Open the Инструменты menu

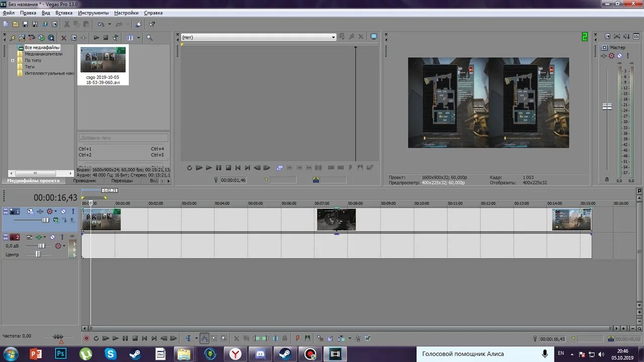pyautogui.click(x=93, y=13)
